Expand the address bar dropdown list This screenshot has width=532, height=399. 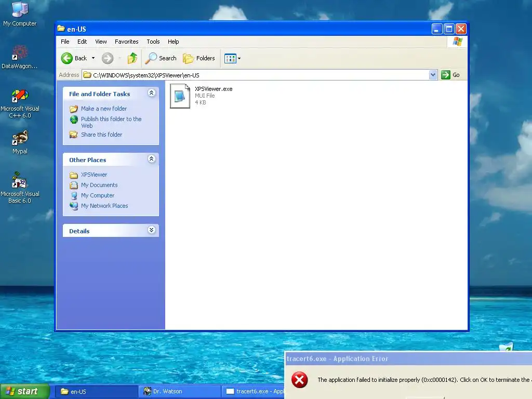[x=433, y=75]
